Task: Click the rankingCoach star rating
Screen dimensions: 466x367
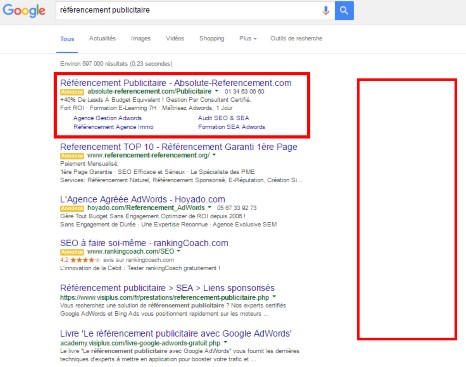Action: [85, 260]
